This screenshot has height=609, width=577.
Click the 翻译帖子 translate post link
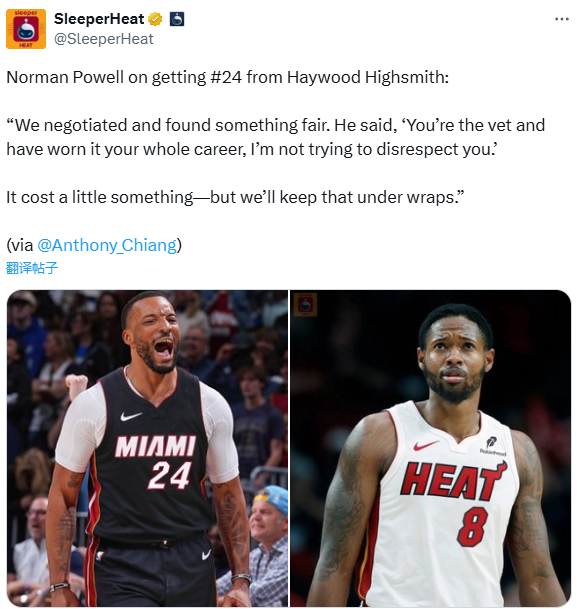32,268
